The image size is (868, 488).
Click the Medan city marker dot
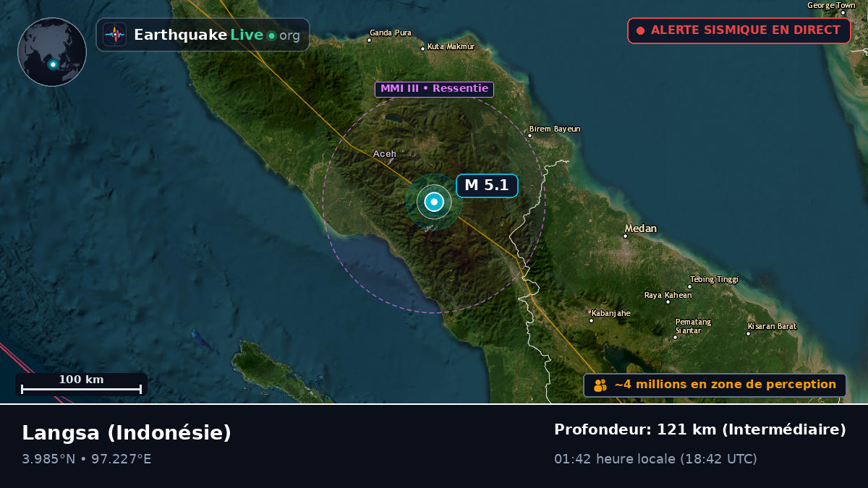point(626,236)
